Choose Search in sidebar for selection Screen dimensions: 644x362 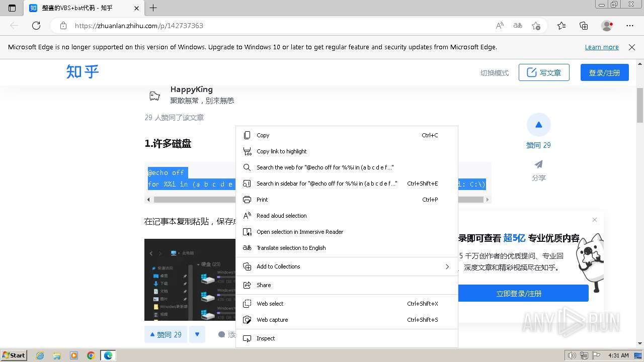(347, 184)
